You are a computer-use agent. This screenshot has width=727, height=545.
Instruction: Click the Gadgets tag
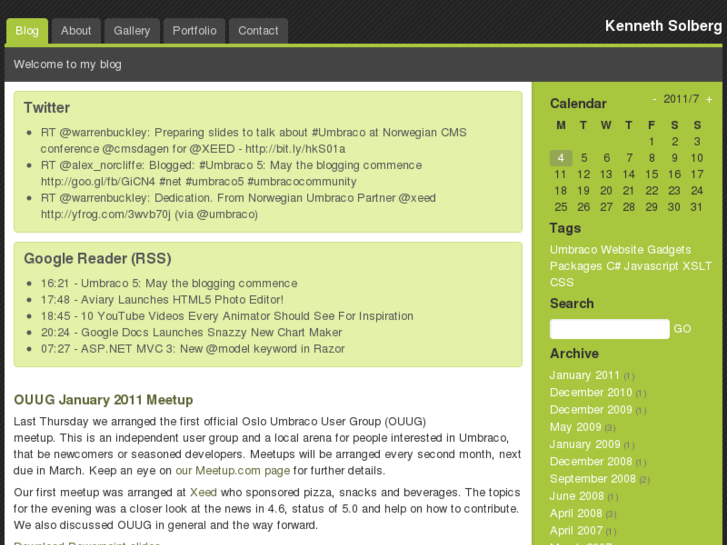(669, 250)
